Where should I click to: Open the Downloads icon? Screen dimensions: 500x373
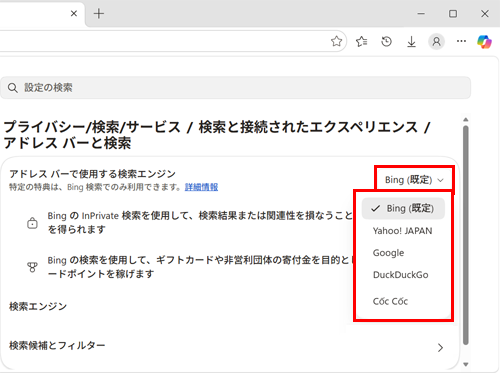pyautogui.click(x=411, y=42)
